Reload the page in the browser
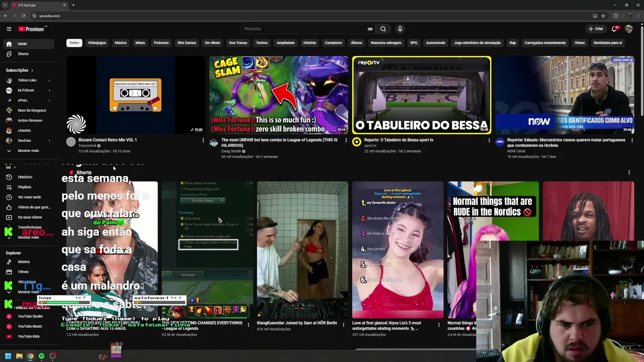 point(23,16)
